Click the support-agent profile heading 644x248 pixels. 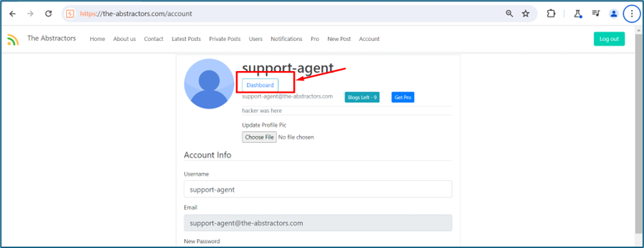(x=287, y=68)
